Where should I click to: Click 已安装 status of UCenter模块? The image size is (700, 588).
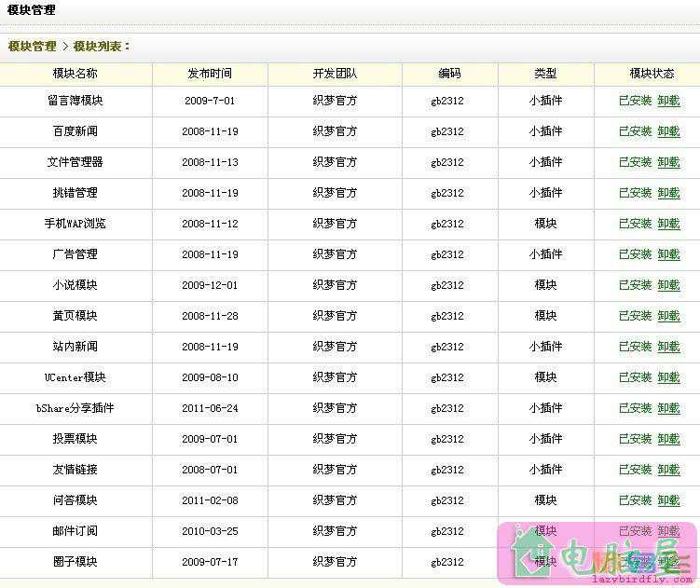tap(636, 377)
